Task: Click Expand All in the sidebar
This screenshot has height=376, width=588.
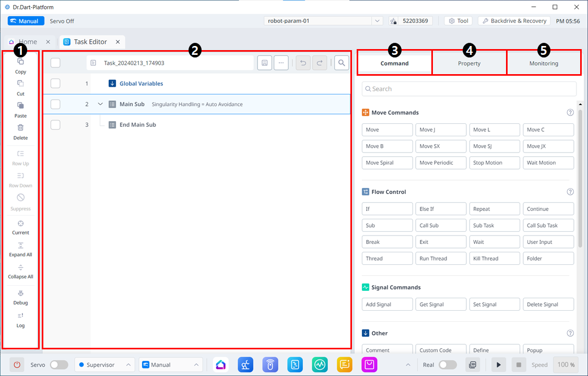Action: pos(20,249)
